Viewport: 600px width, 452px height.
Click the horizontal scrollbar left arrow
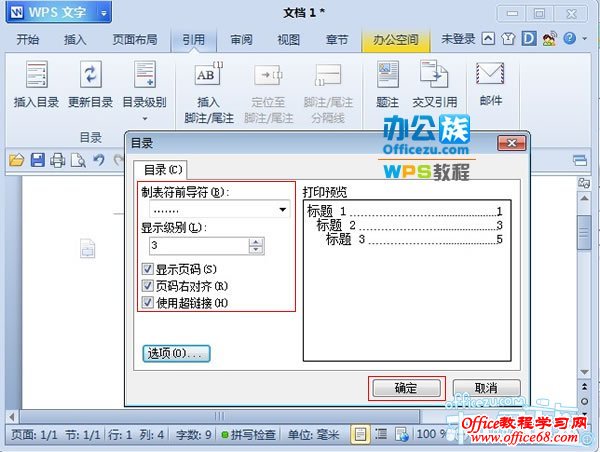[12, 416]
